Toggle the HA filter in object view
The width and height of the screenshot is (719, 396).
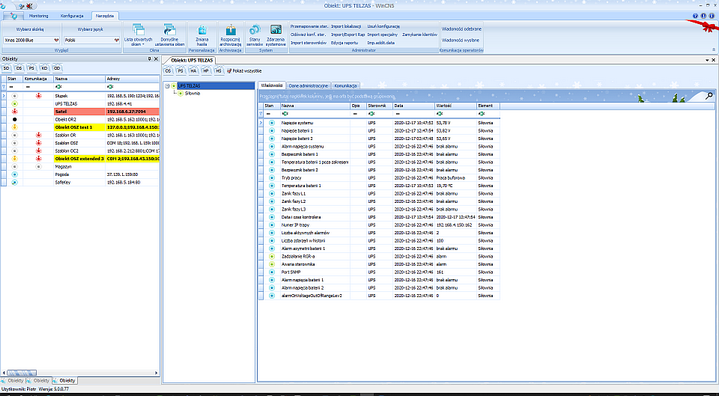pos(194,71)
